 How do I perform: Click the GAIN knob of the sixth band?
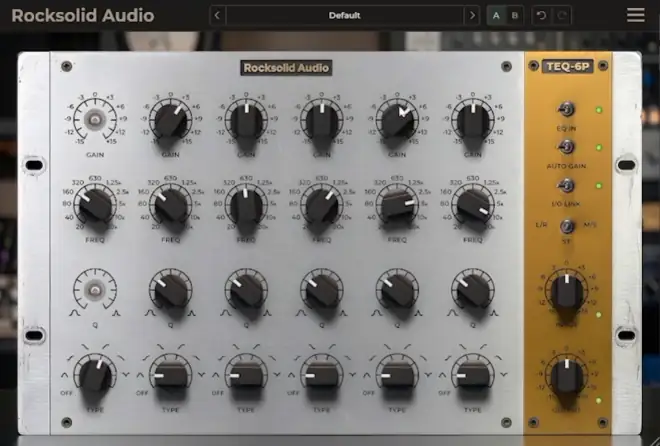pyautogui.click(x=473, y=120)
